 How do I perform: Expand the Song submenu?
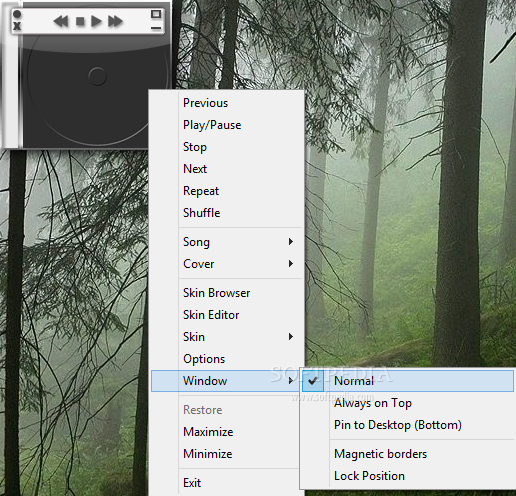pyautogui.click(x=227, y=242)
